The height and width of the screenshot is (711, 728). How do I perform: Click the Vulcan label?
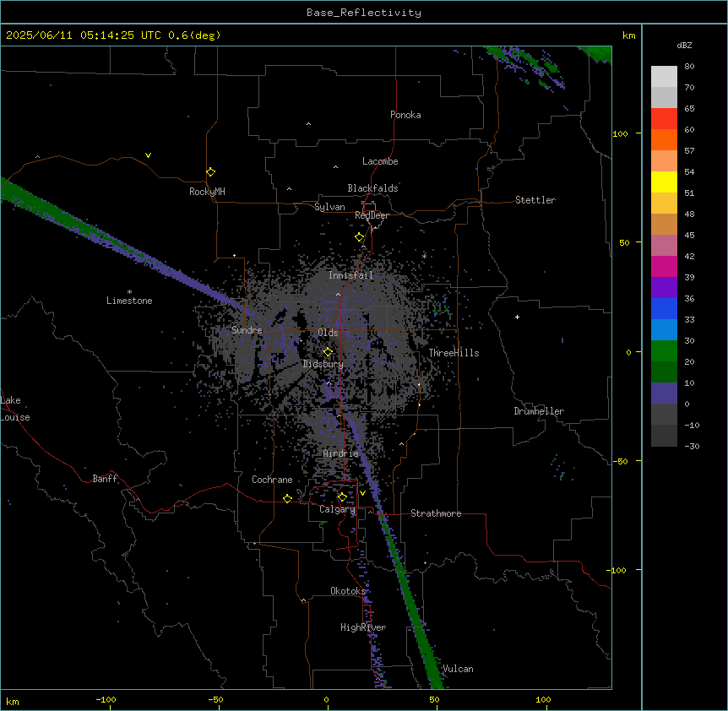click(x=459, y=669)
